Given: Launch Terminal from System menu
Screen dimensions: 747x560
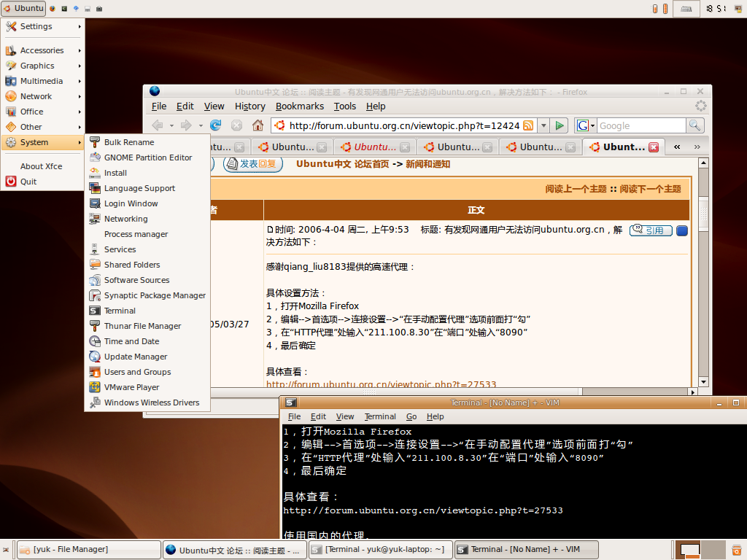Looking at the screenshot, I should pyautogui.click(x=147, y=311).
